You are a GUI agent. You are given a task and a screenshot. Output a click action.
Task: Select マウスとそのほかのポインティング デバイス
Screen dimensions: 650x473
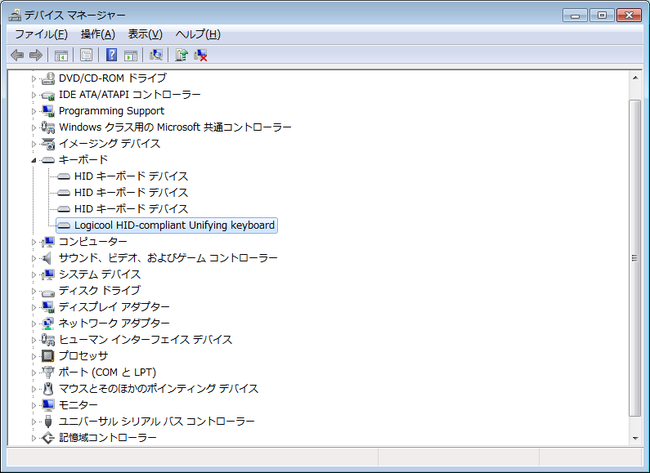pyautogui.click(x=158, y=388)
